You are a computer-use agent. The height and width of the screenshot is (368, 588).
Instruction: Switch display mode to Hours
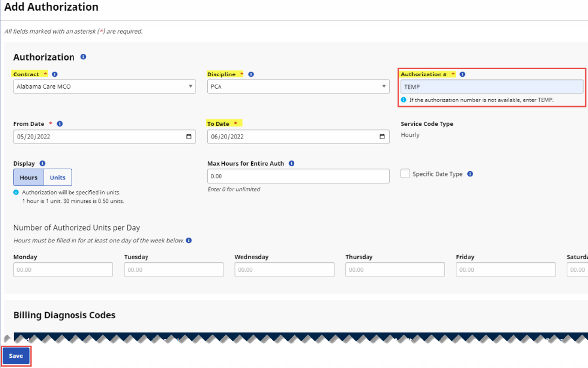point(28,177)
